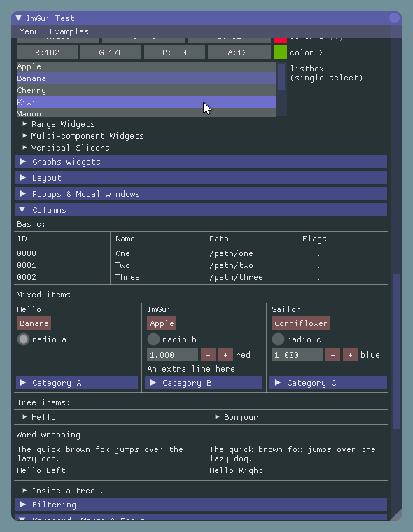Click the red value input field

172,355
